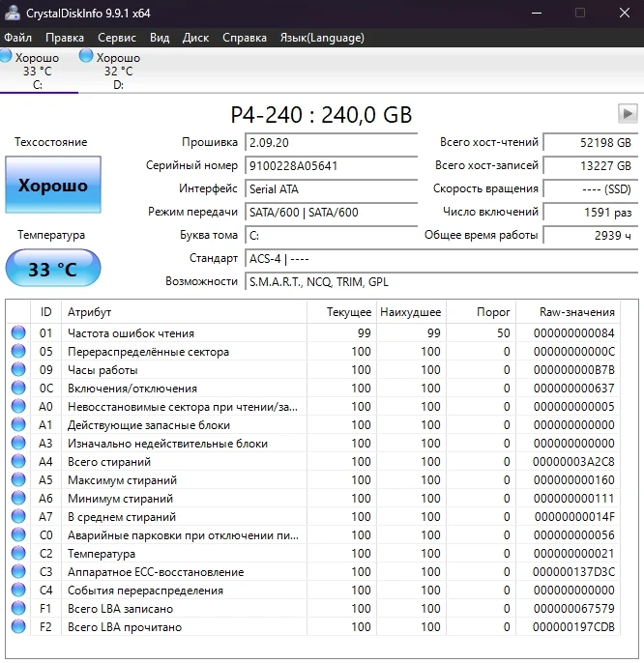644x663 pixels.
Task: Open the Правка menu
Action: 65,38
